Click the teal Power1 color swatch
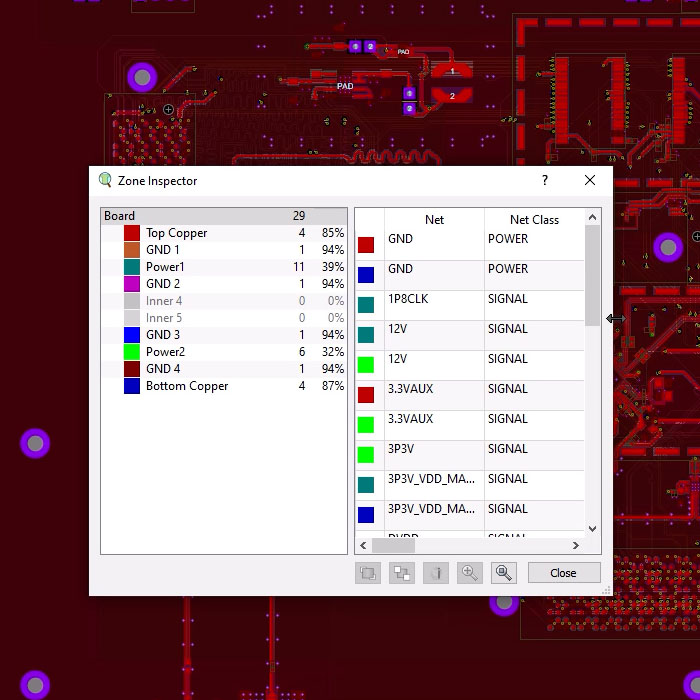This screenshot has width=700, height=700. point(132,267)
